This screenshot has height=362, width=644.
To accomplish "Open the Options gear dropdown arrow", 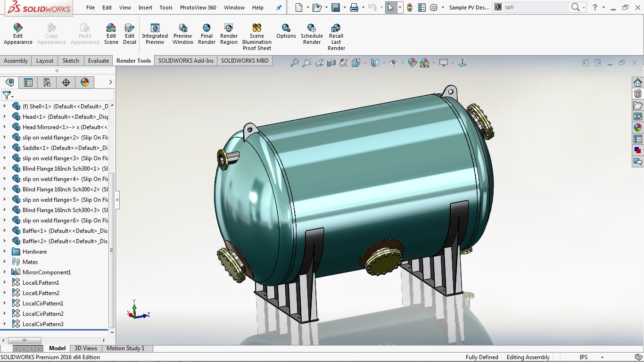I will click(x=443, y=8).
